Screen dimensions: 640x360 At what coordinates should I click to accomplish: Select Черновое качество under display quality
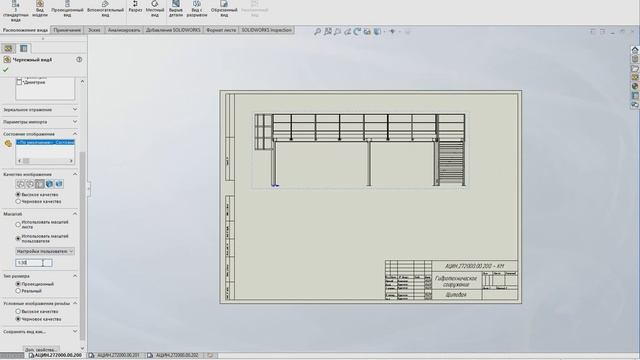[18, 201]
